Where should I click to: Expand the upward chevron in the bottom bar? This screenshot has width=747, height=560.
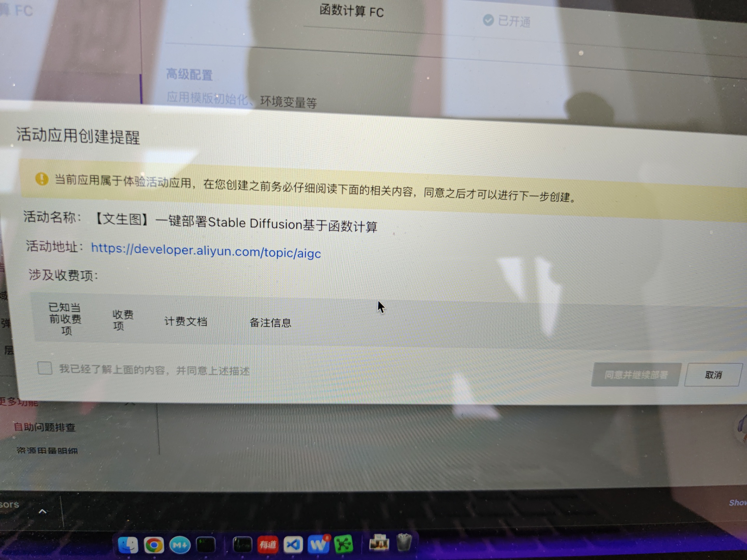point(42,511)
